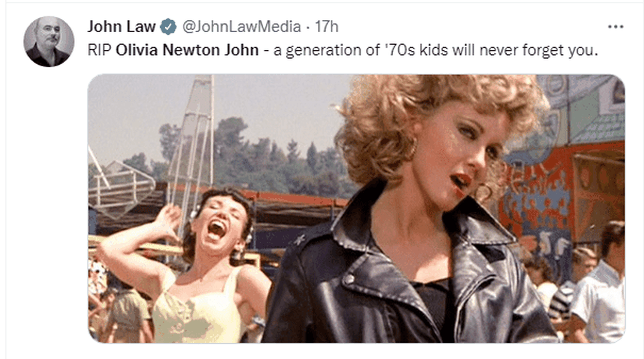Image resolution: width=644 pixels, height=359 pixels.
Task: Open the @JohnLawMedia handle link
Action: (242, 27)
